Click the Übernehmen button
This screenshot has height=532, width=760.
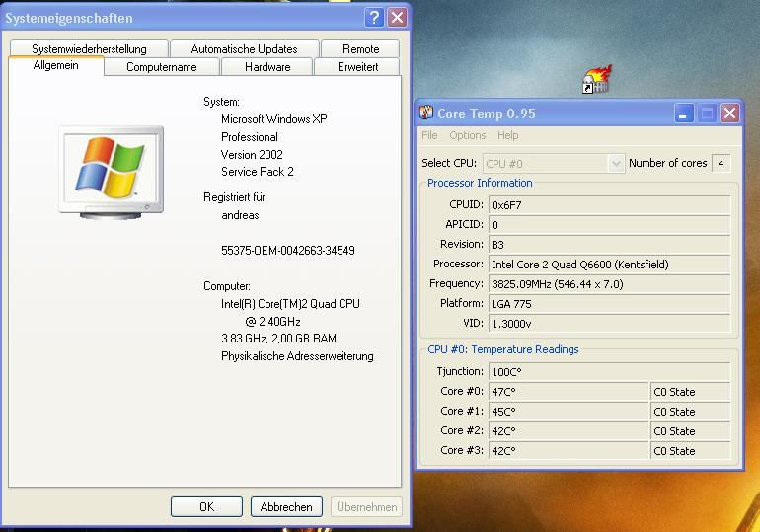pos(367,506)
